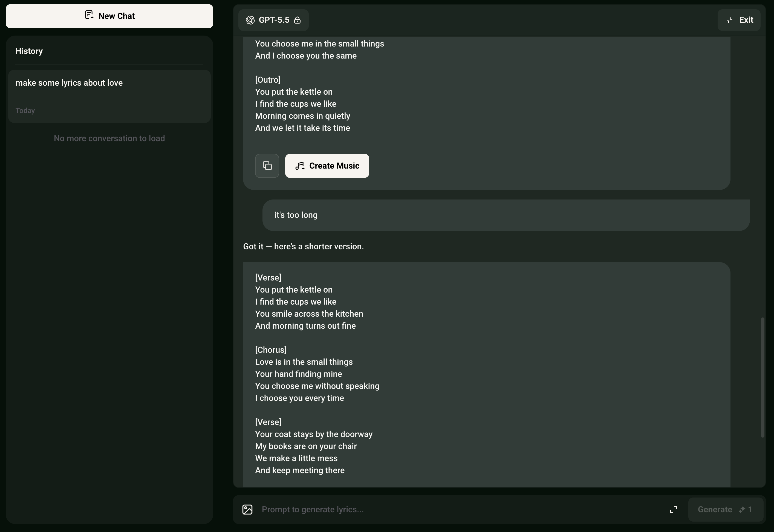
Task: Click the OpenAI logo next to GPT-5.5
Action: pyautogui.click(x=250, y=20)
